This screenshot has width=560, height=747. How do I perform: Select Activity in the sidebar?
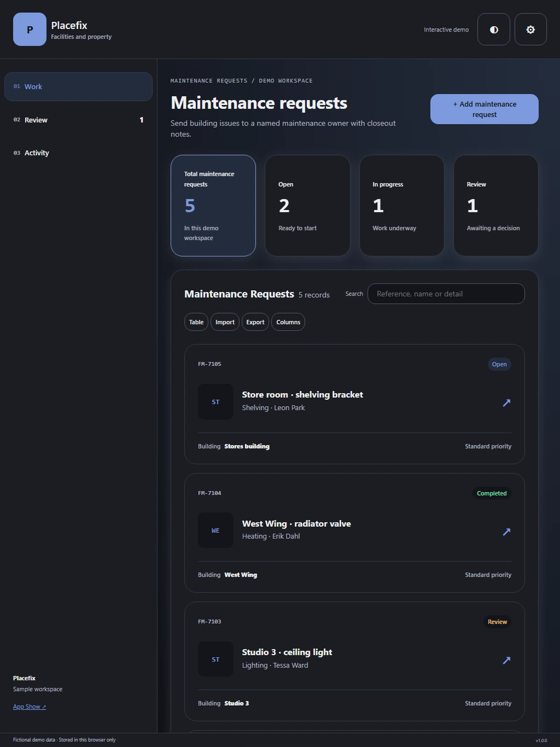(78, 153)
